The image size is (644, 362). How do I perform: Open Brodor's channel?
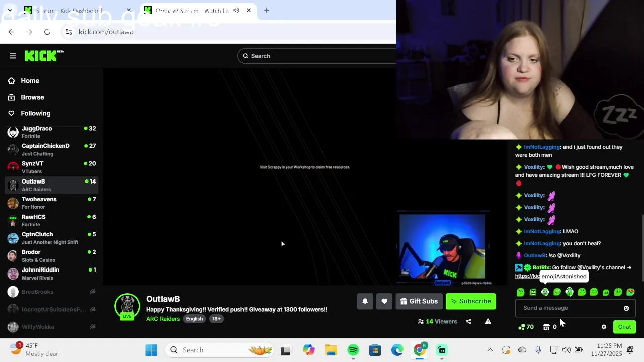coord(50,256)
